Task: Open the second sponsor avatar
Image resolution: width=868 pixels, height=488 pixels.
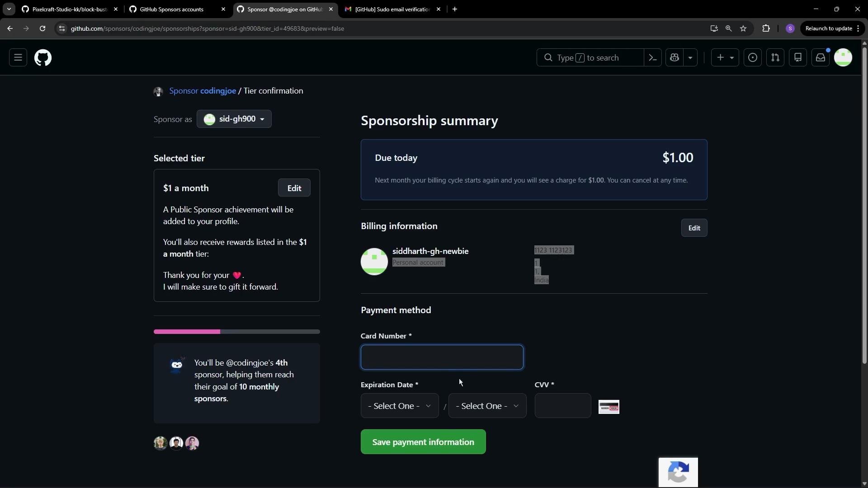Action: click(x=176, y=443)
